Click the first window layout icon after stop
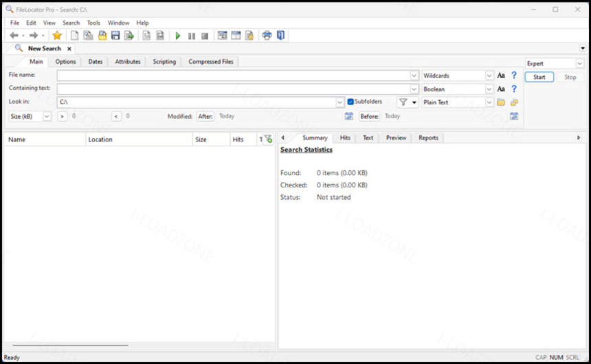Viewport: 591px width, 364px height. (x=223, y=36)
